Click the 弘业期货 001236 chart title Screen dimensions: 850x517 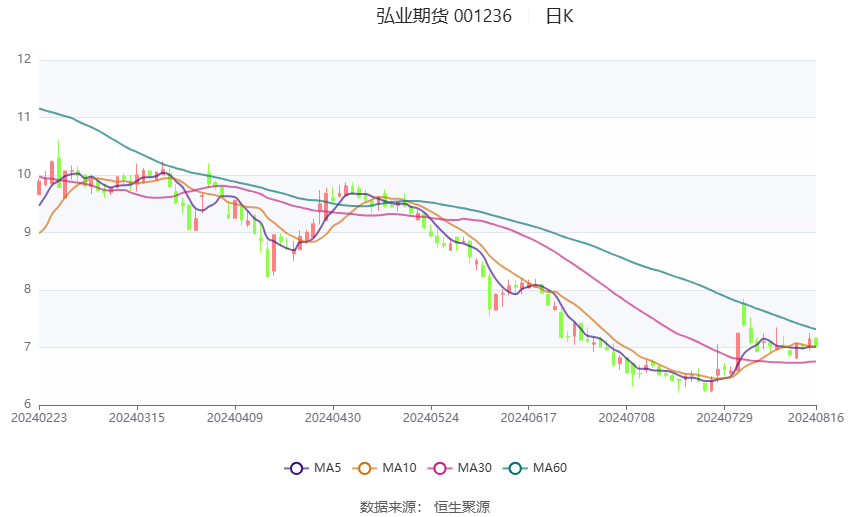[x=444, y=16]
